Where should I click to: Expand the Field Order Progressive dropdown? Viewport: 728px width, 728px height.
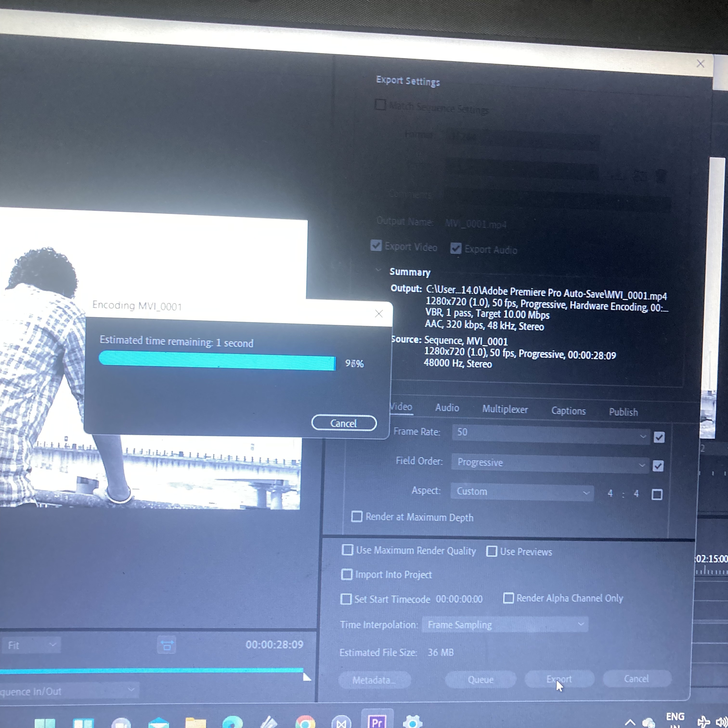(550, 463)
